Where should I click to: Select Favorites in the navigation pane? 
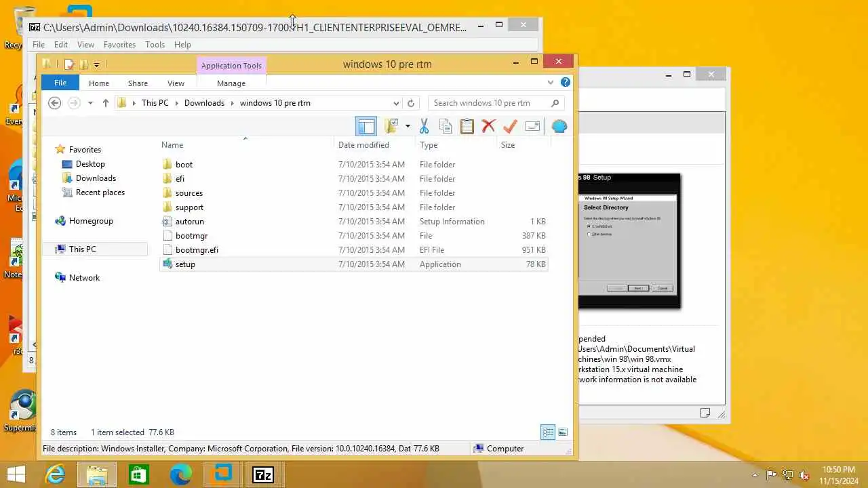coord(85,150)
